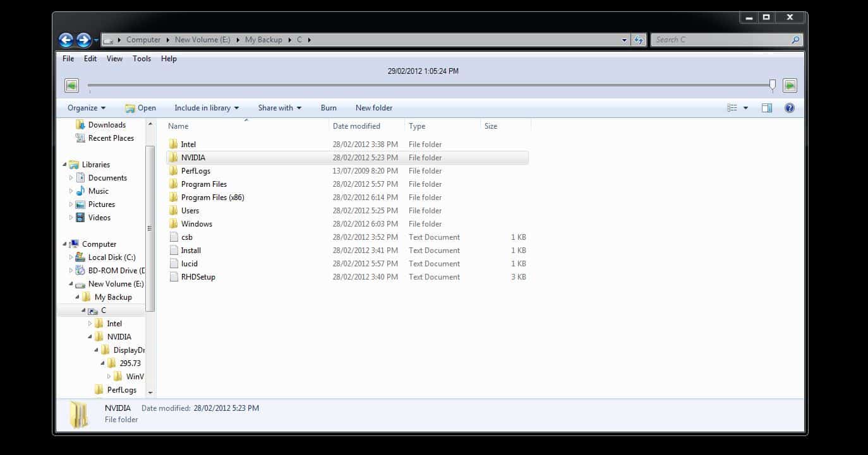Step to the previous backup snapshot with the left arrow
Image resolution: width=868 pixels, height=455 pixels.
[x=71, y=85]
